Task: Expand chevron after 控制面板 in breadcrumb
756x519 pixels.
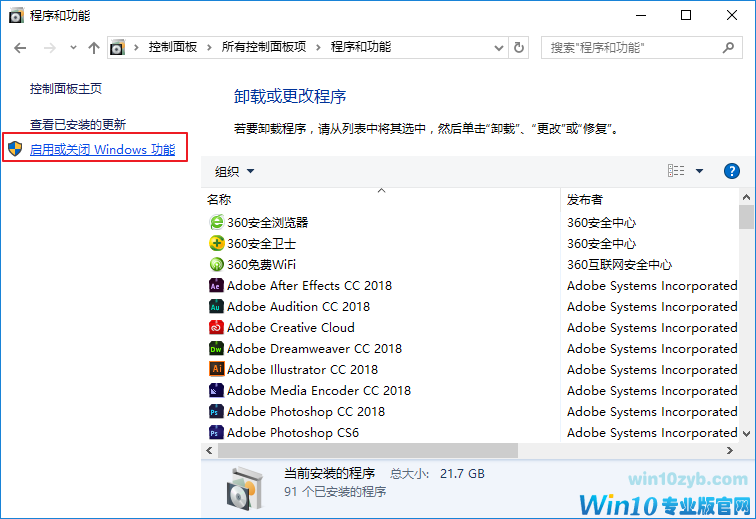Action: (x=209, y=47)
